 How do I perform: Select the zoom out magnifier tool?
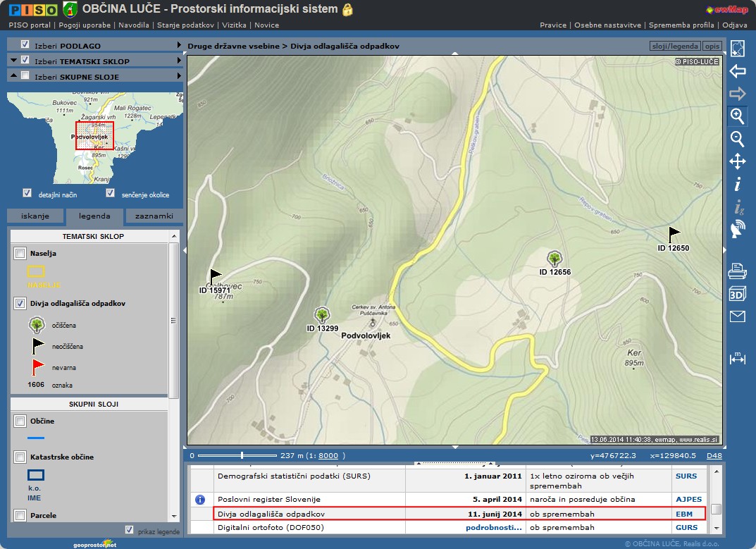(x=737, y=139)
